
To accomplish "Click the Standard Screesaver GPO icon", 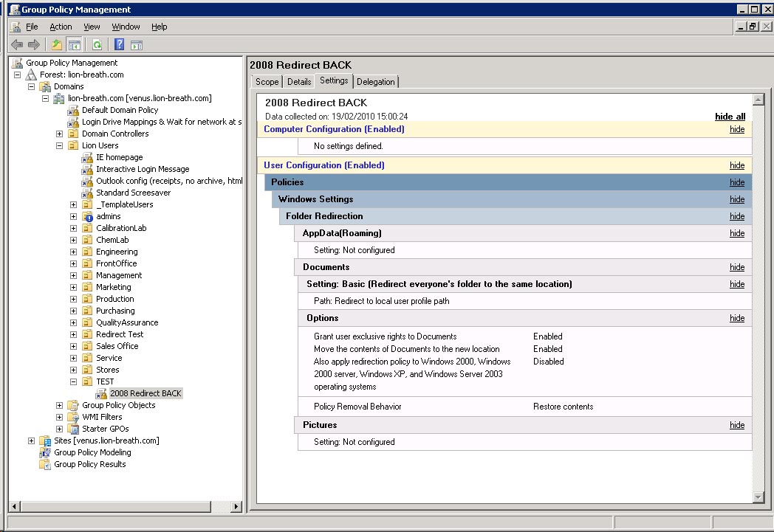I will 87,193.
